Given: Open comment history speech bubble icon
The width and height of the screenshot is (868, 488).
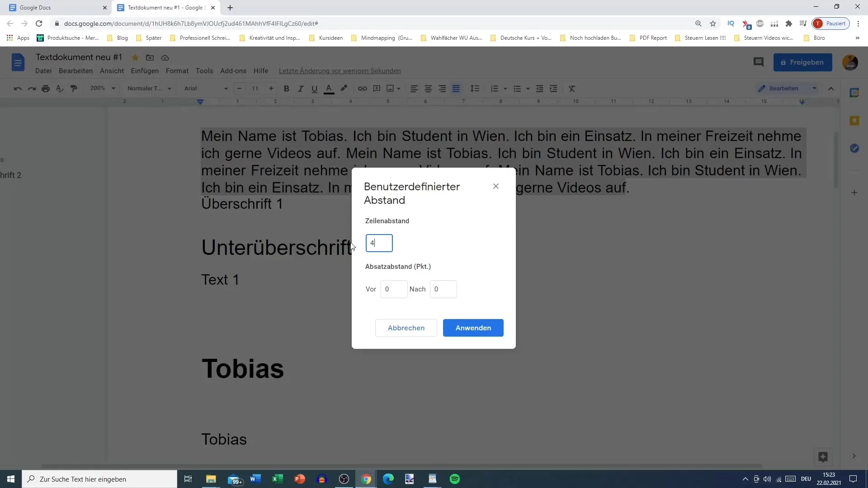Looking at the screenshot, I should [x=758, y=62].
